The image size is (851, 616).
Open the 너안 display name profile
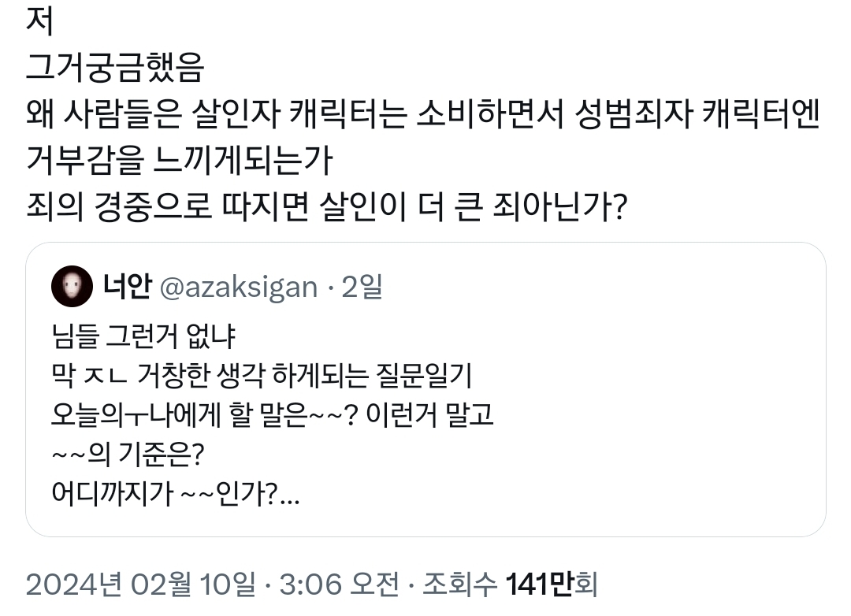pos(126,288)
